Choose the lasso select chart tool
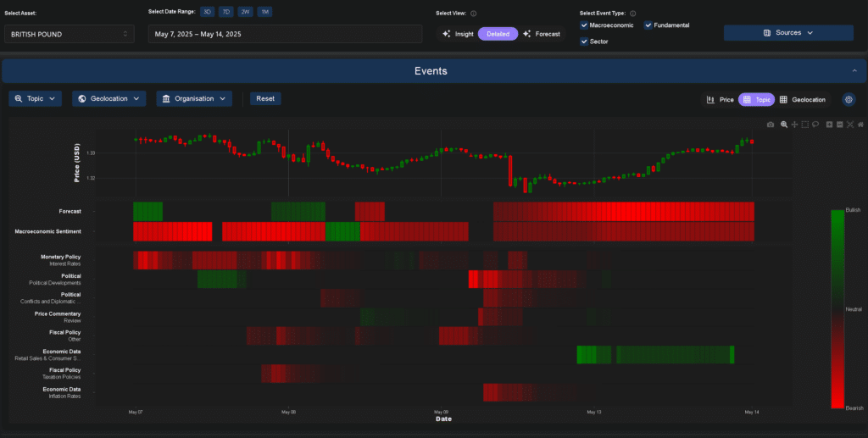The height and width of the screenshot is (438, 868). coord(815,125)
